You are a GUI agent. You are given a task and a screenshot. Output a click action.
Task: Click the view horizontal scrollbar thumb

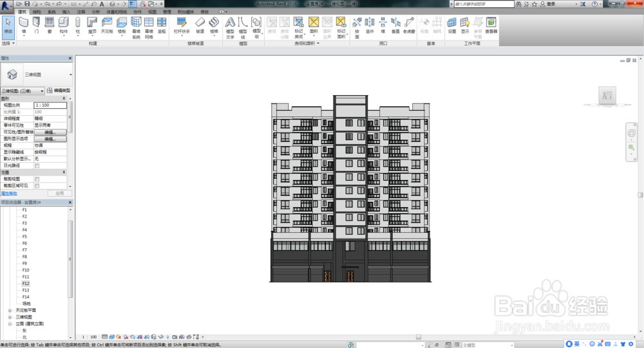click(x=418, y=337)
